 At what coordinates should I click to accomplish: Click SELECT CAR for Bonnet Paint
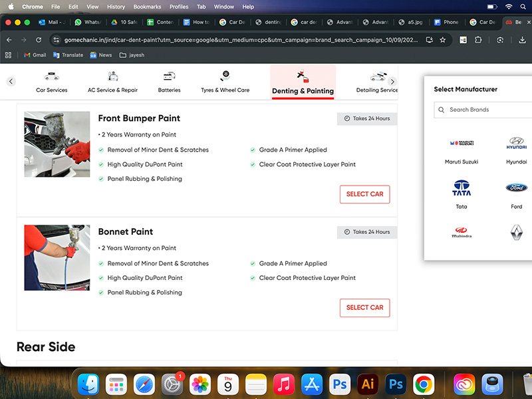point(364,308)
